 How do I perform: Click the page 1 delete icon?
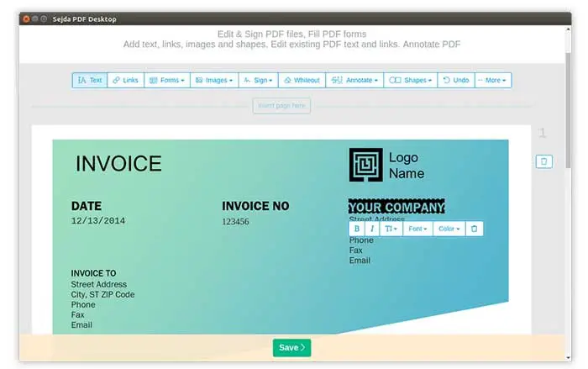(544, 161)
